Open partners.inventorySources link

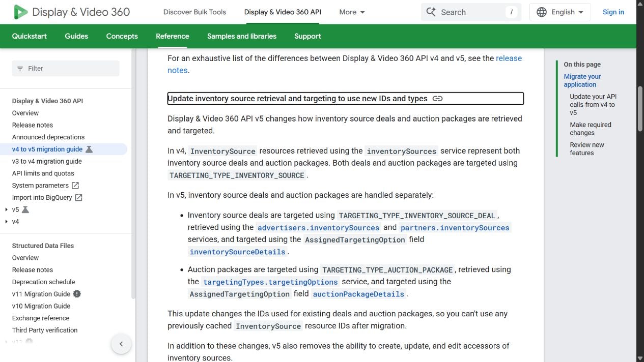(x=455, y=228)
